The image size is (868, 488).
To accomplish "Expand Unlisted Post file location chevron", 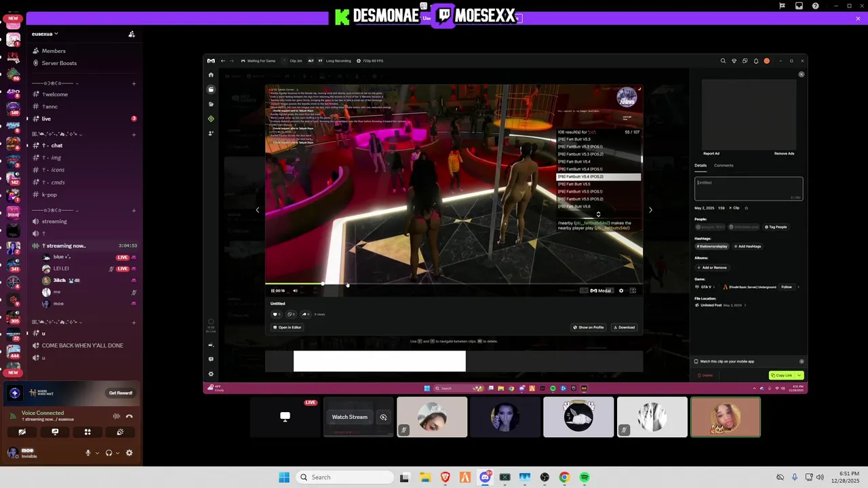I will (745, 305).
